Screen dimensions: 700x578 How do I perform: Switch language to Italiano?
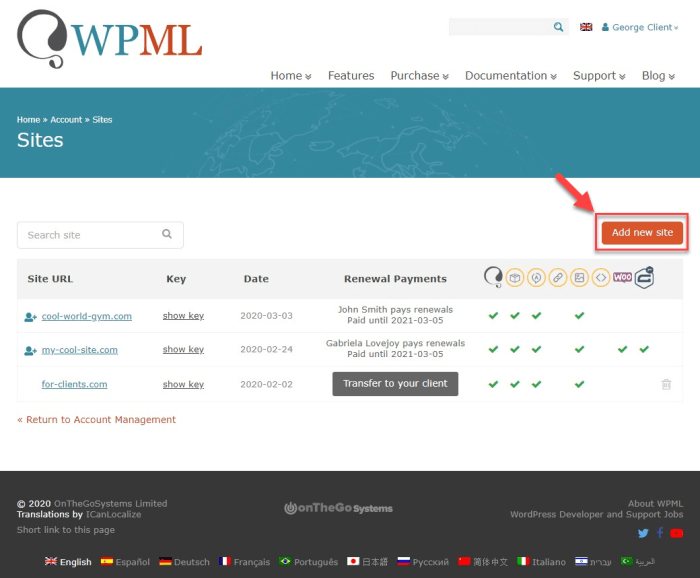coord(541,561)
